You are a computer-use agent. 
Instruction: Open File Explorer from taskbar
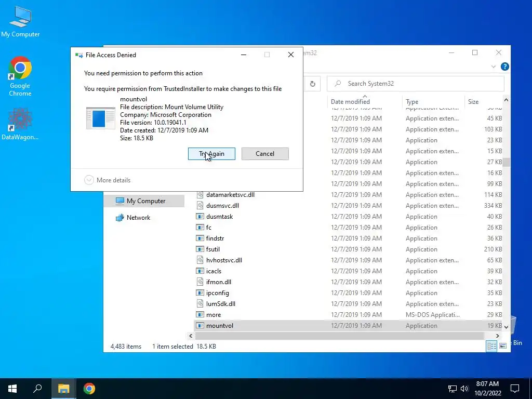click(63, 389)
